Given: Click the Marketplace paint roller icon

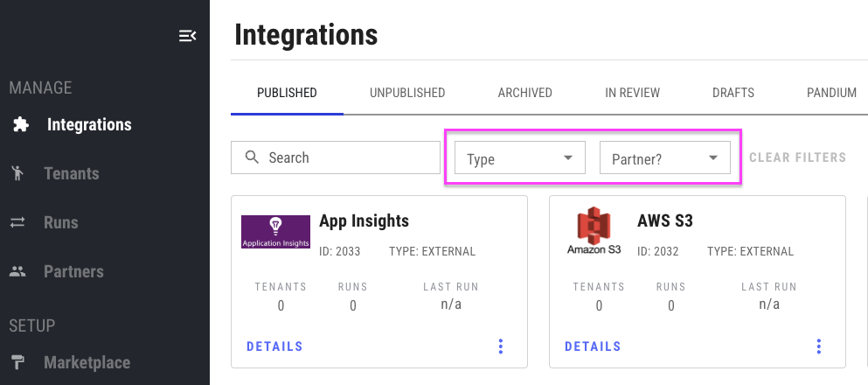Looking at the screenshot, I should [18, 362].
